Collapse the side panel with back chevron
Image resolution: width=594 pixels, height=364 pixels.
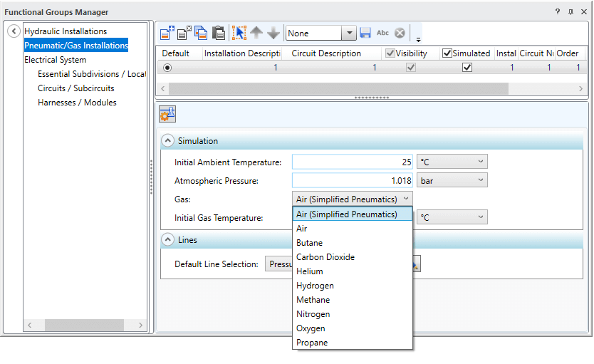(x=14, y=31)
